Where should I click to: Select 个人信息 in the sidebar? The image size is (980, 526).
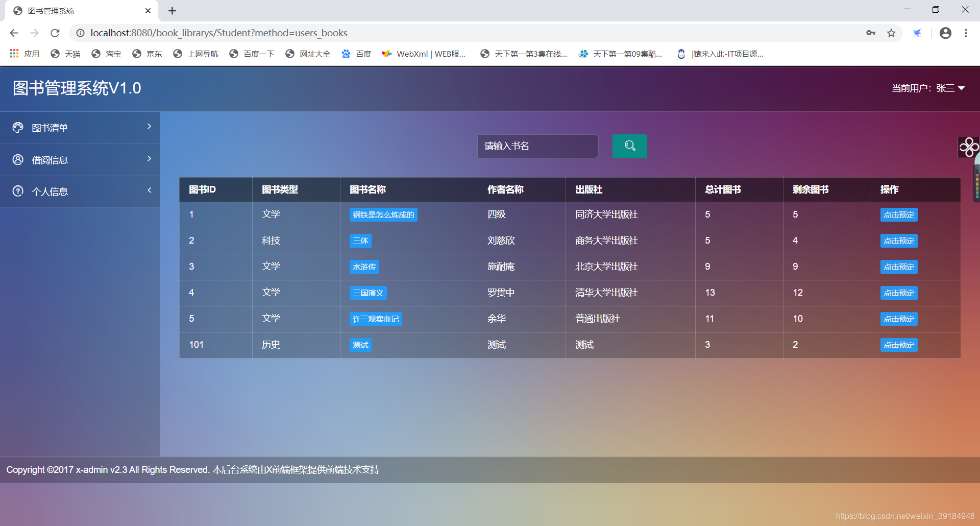tap(80, 192)
